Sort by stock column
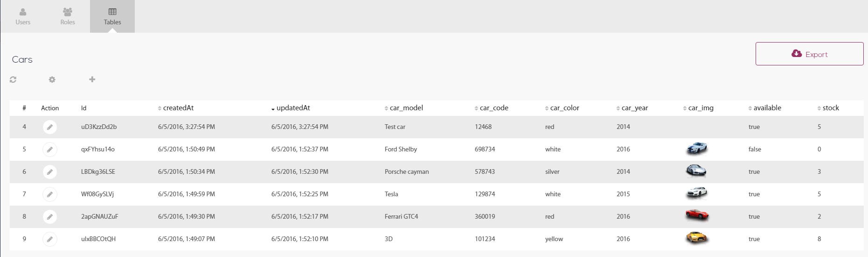The width and height of the screenshot is (868, 257). coord(828,108)
